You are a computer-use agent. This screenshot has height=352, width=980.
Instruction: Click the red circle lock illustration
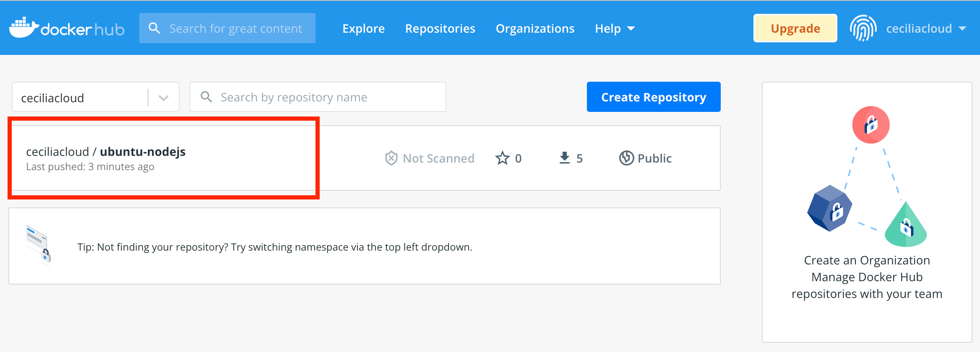point(871,125)
